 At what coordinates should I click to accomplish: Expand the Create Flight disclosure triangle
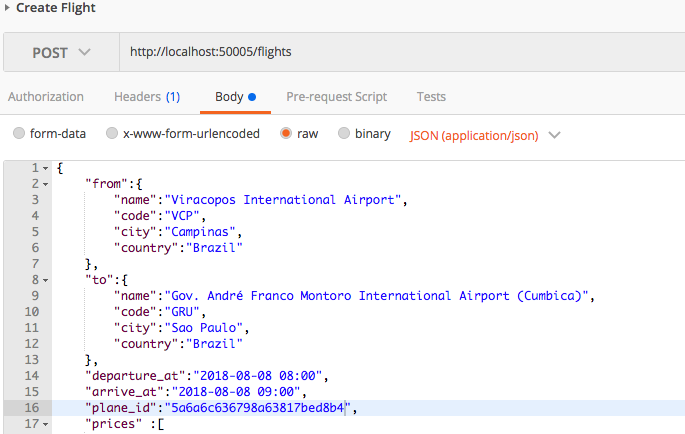pyautogui.click(x=7, y=7)
